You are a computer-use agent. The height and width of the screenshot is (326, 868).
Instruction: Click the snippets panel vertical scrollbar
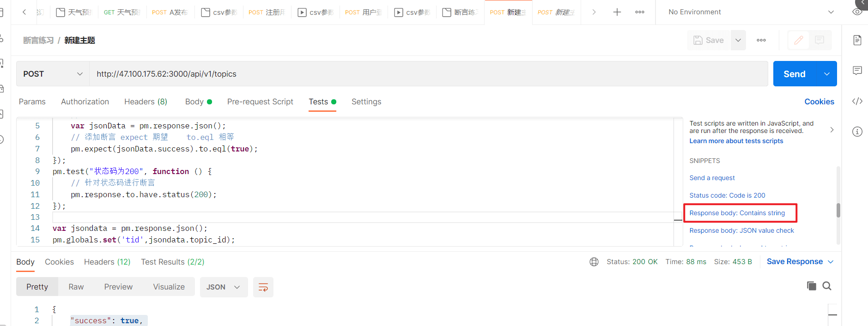[x=838, y=210]
